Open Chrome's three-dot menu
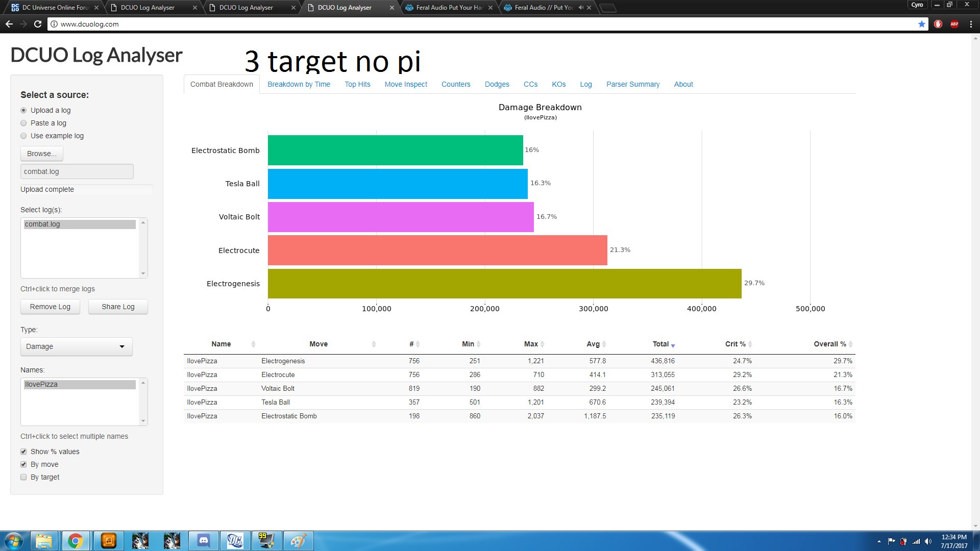 tap(971, 24)
